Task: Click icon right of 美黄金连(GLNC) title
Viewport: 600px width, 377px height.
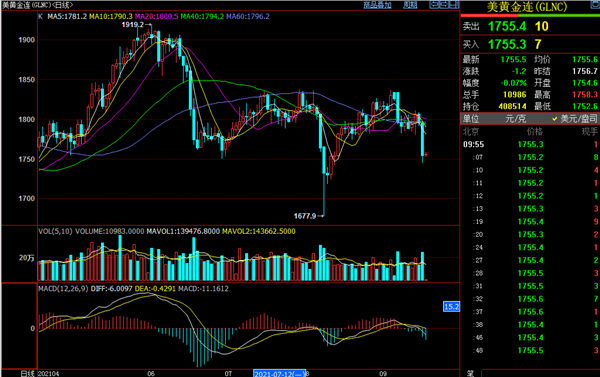Action: point(595,5)
